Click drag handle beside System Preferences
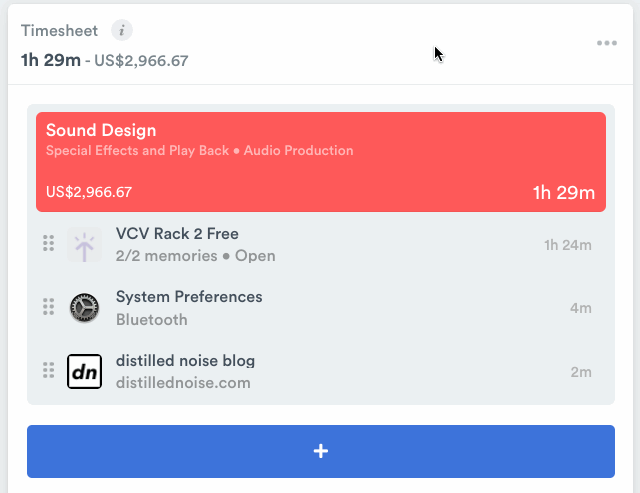Screen dimensions: 640x493 [48, 307]
